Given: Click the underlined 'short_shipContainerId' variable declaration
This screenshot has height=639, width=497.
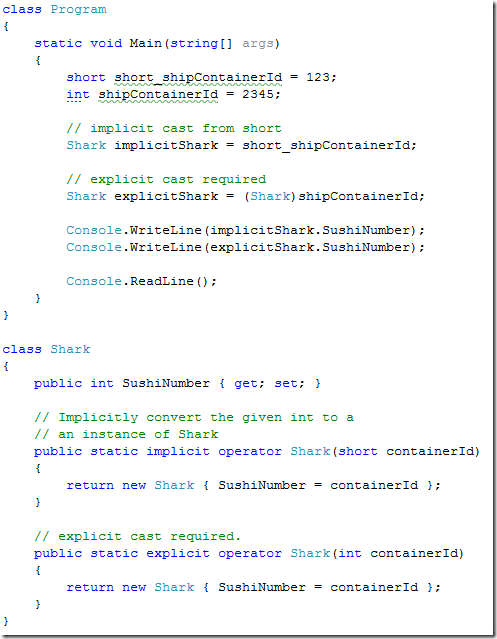Looking at the screenshot, I should pyautogui.click(x=198, y=77).
